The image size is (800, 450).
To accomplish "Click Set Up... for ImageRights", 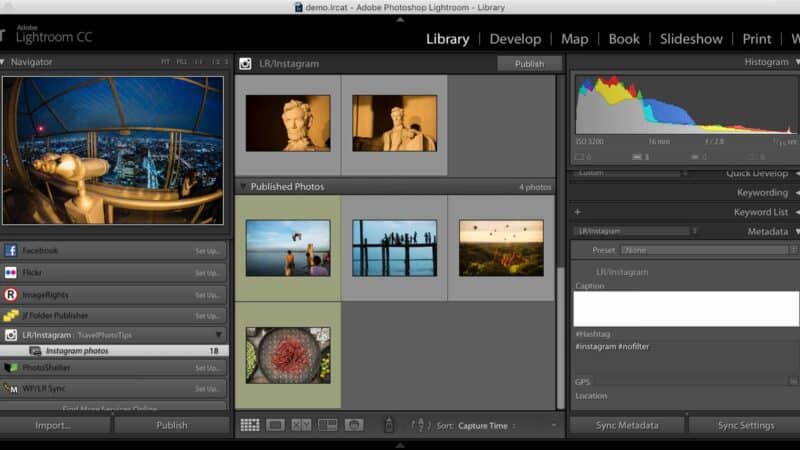I will [x=207, y=295].
